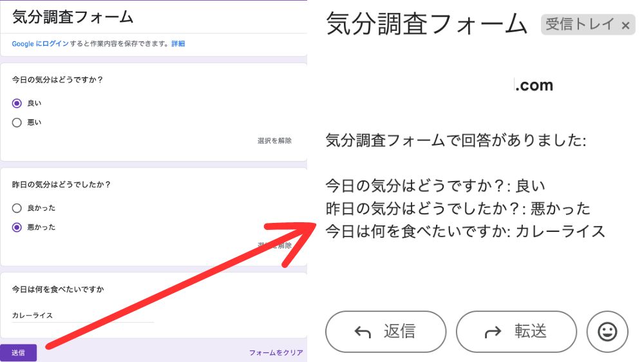Pick the 悪かった radio option
This screenshot has height=362, width=644.
point(17,227)
